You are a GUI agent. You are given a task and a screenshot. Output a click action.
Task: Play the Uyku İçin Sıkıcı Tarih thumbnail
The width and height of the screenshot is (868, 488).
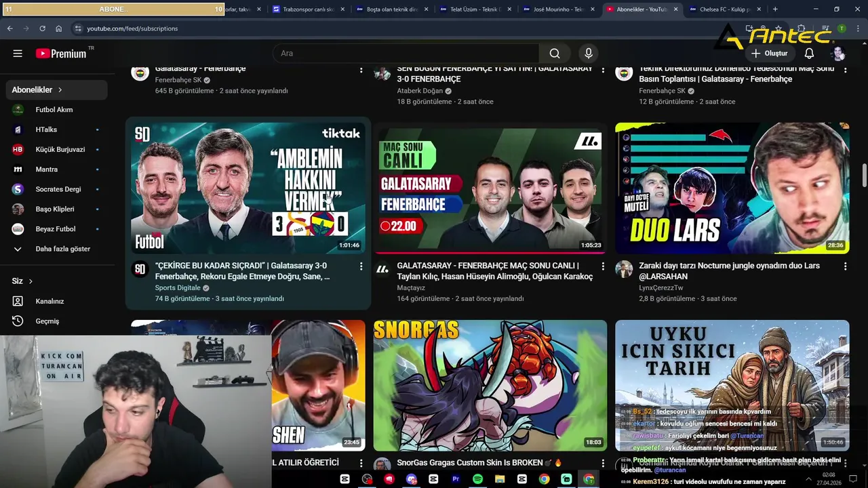pyautogui.click(x=732, y=385)
